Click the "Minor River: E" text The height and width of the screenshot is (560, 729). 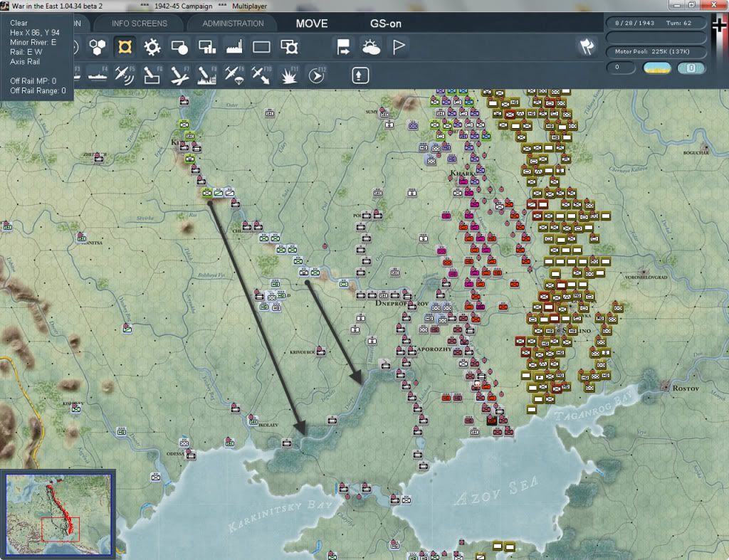[33, 42]
